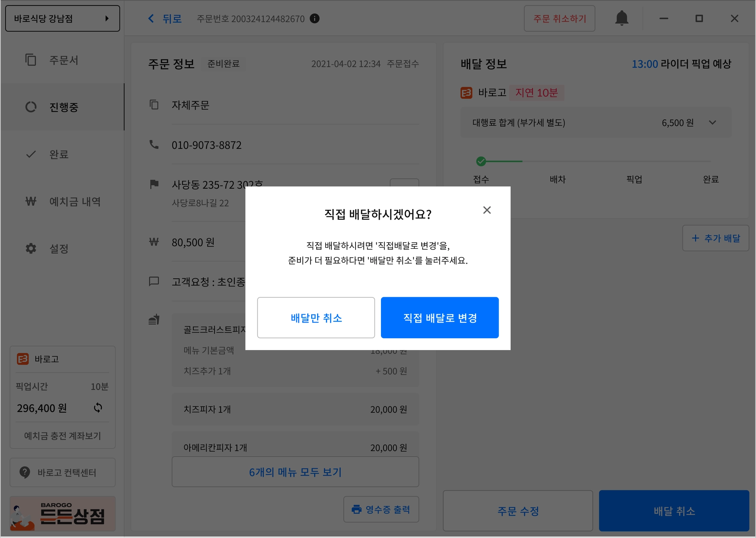Click the phone icon beside 010-9073-8872
The height and width of the screenshot is (538, 756).
[x=154, y=145]
